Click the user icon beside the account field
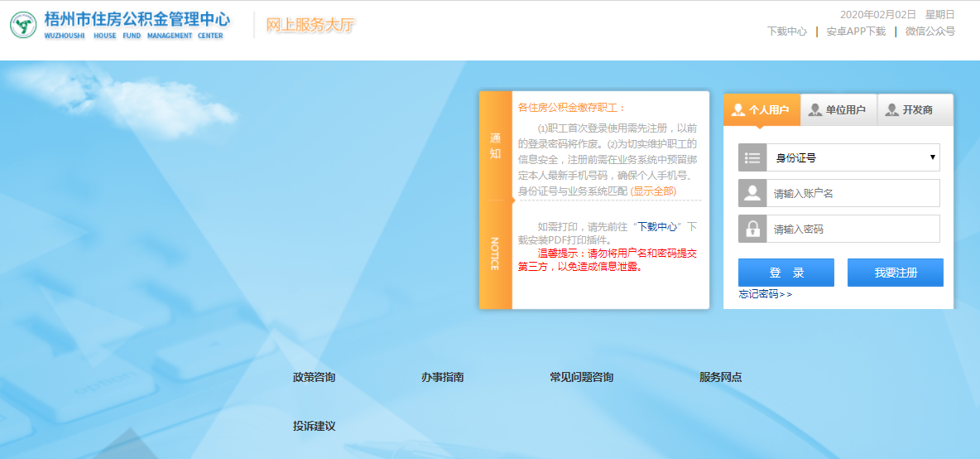Viewport: 980px width, 459px height. pos(752,193)
